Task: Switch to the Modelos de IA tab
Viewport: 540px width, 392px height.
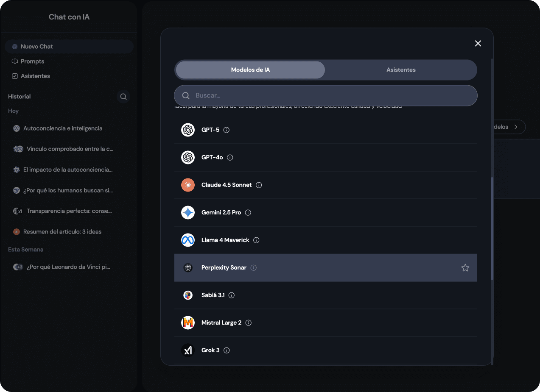Action: (250, 70)
